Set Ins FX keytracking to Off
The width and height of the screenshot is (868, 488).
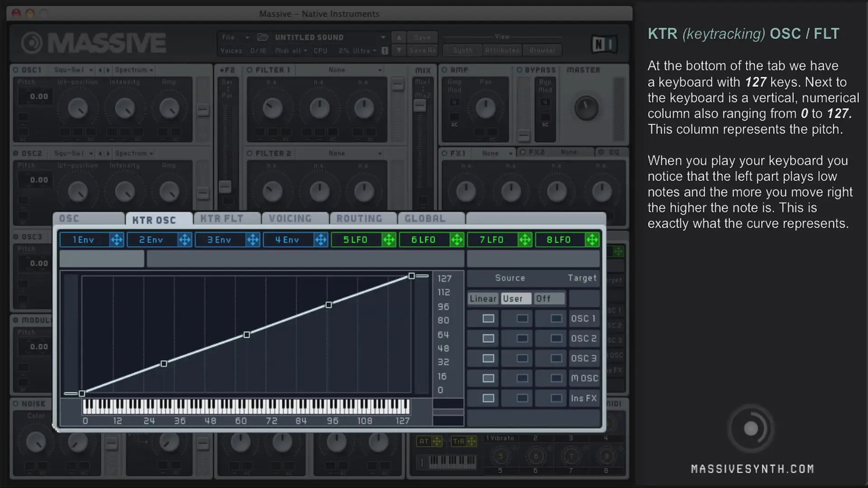point(556,398)
